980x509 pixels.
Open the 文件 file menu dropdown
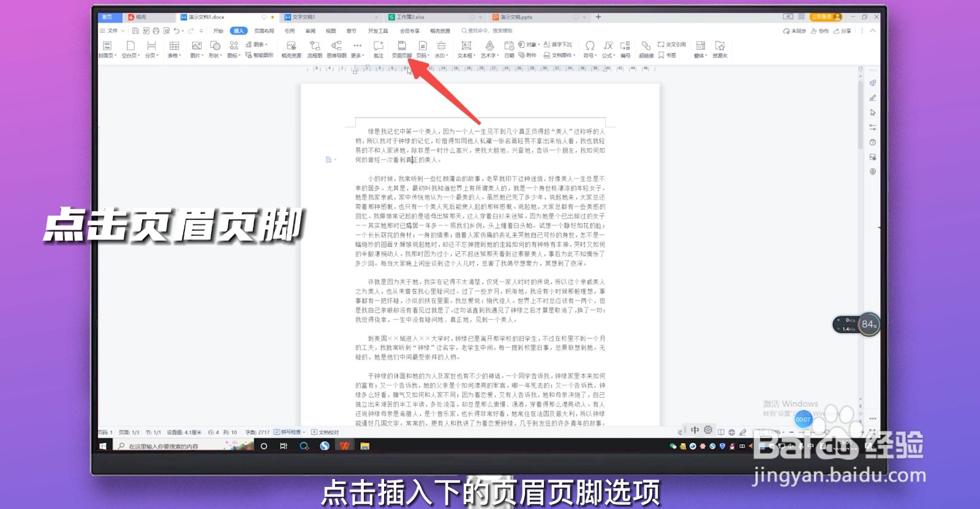(112, 31)
